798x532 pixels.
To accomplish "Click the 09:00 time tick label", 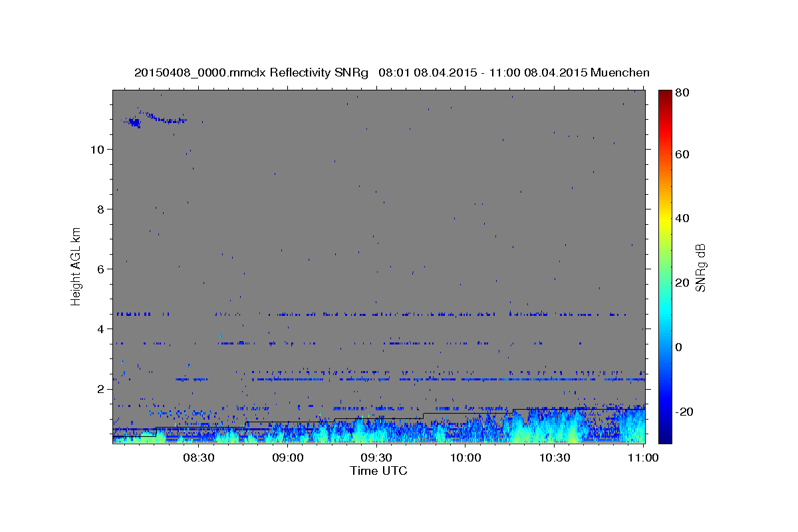I will (289, 458).
